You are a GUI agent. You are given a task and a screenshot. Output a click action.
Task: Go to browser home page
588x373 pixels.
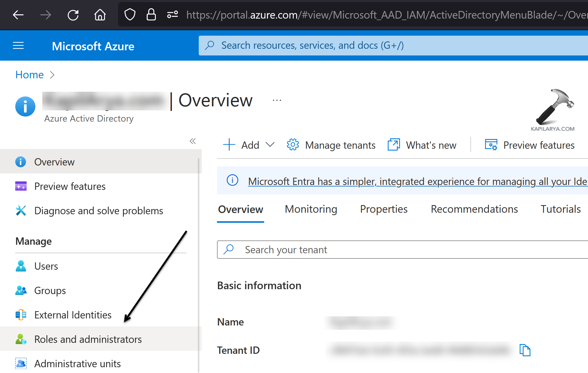coord(100,15)
